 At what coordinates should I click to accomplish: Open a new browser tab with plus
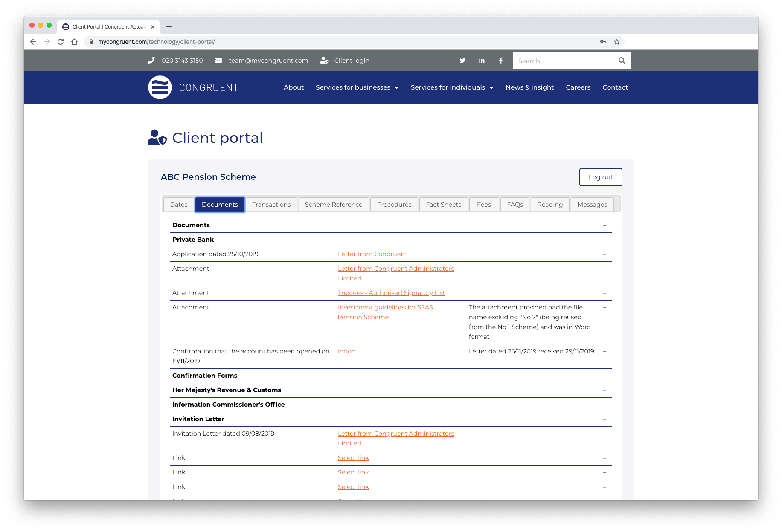(169, 27)
